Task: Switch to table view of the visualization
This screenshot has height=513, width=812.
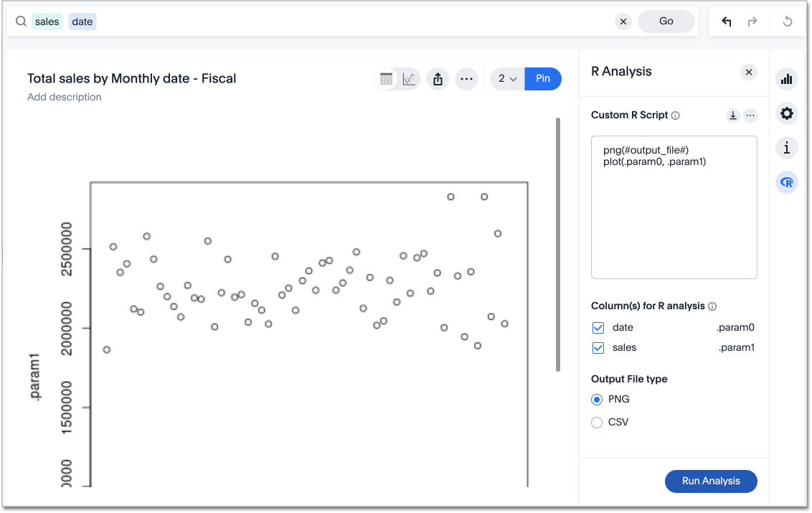Action: coord(386,78)
